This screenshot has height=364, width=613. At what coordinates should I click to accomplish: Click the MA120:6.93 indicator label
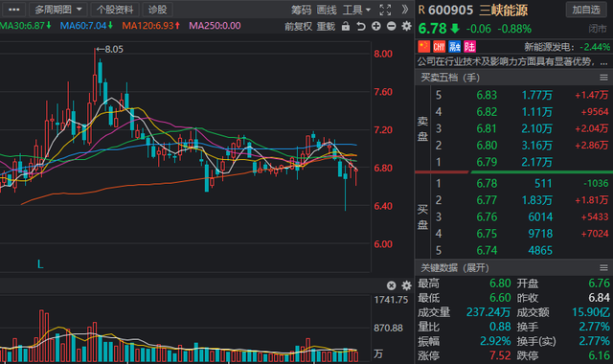tap(151, 26)
